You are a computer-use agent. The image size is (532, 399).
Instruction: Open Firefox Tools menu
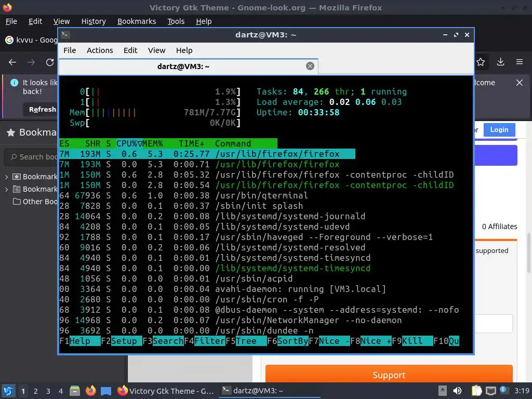pyautogui.click(x=176, y=21)
